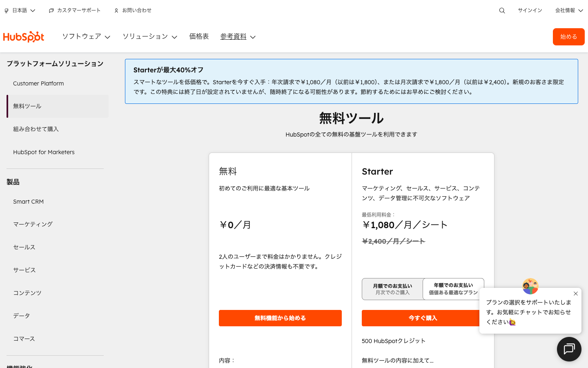Open the site search
This screenshot has height=368, width=588.
(x=501, y=10)
